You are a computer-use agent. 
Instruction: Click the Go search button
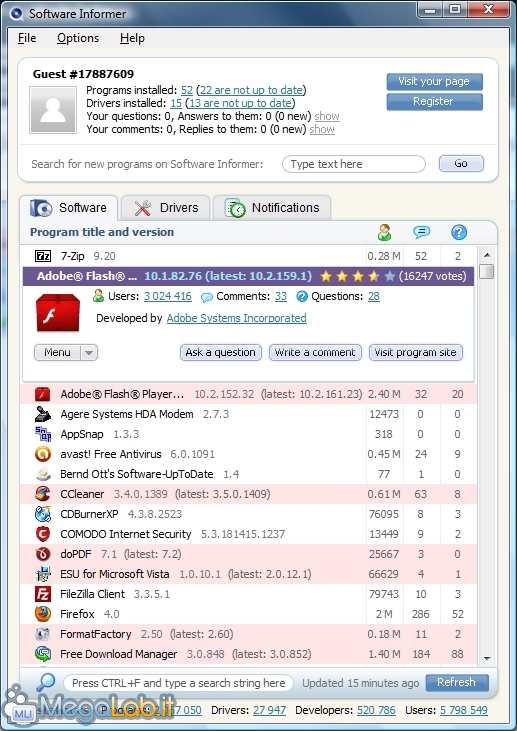(461, 164)
